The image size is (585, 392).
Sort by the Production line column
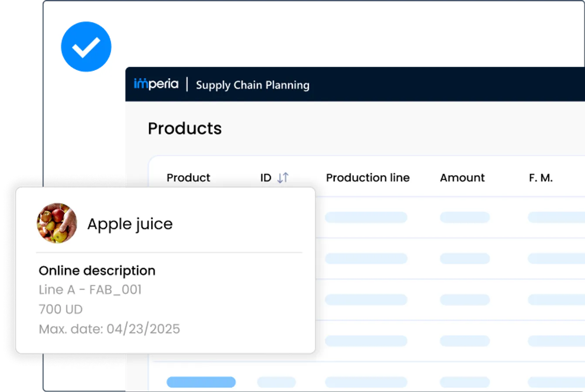pos(367,178)
